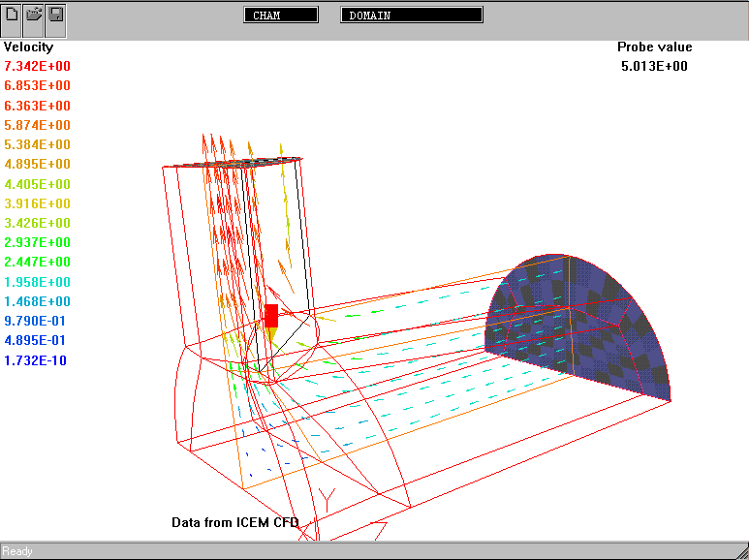This screenshot has width=749, height=560.
Task: Click the orange legend value 5.874E+00
Action: [x=37, y=125]
